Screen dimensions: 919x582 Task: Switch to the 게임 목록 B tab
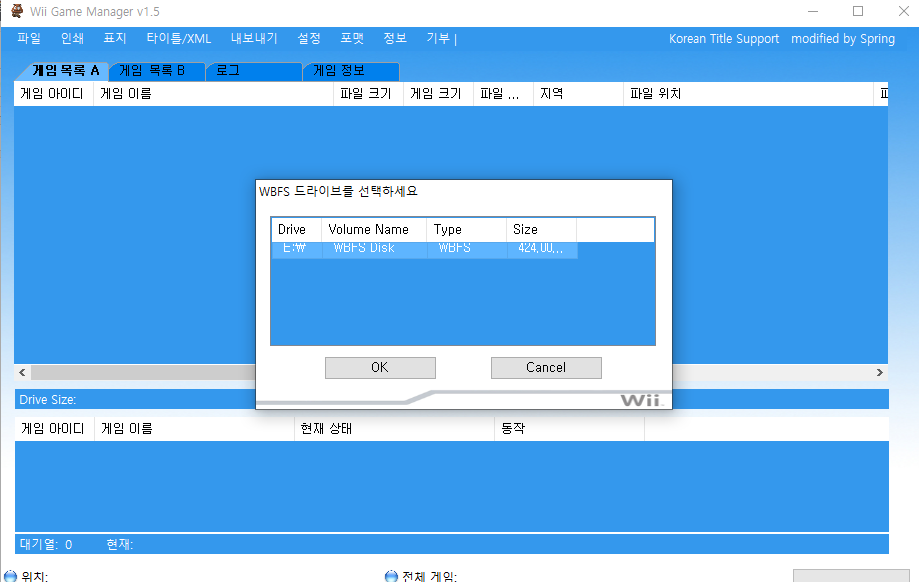click(156, 71)
